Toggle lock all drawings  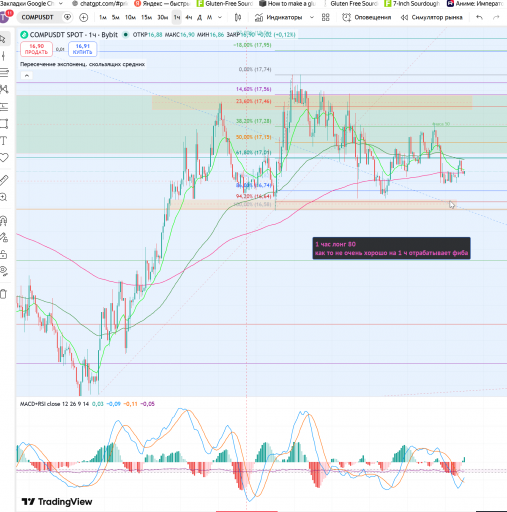pos(3,255)
